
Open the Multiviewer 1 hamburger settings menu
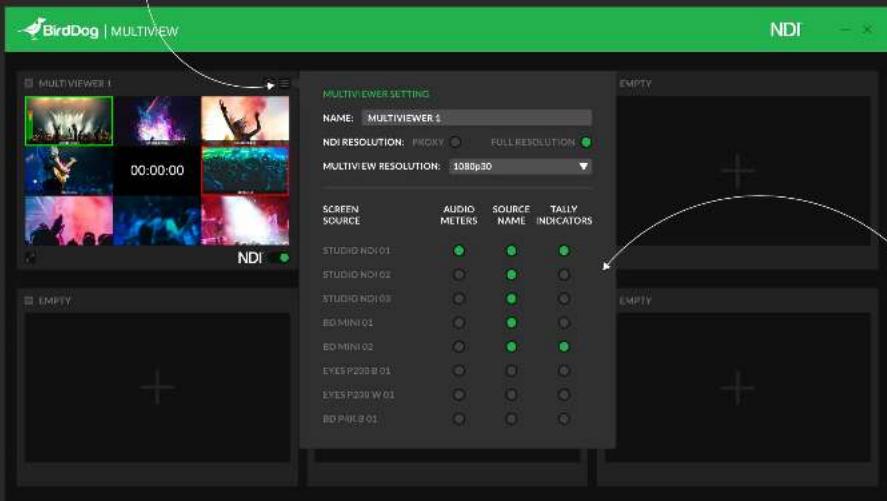284,84
